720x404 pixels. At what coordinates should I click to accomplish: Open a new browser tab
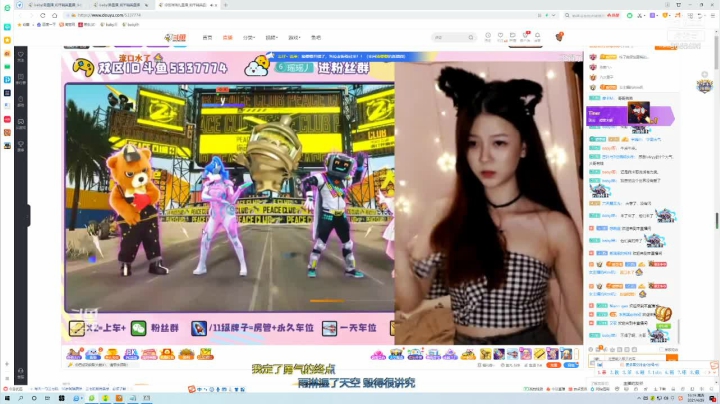point(225,5)
